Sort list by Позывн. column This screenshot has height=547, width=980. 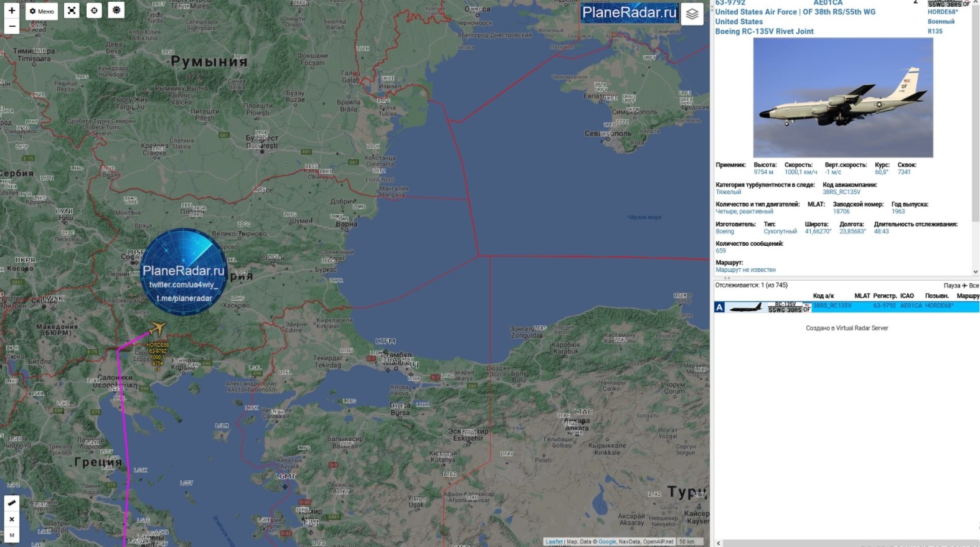pos(937,296)
